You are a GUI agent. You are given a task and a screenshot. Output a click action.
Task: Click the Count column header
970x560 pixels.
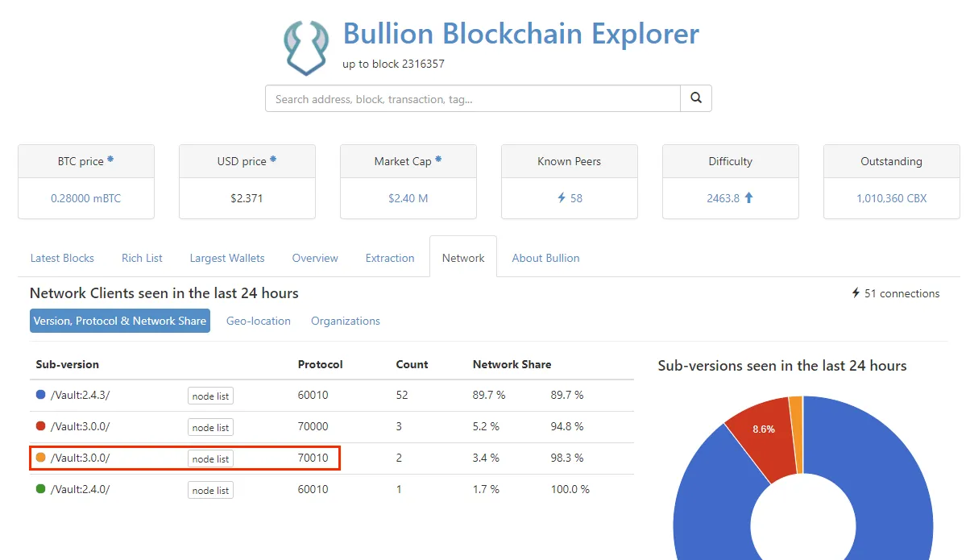412,364
